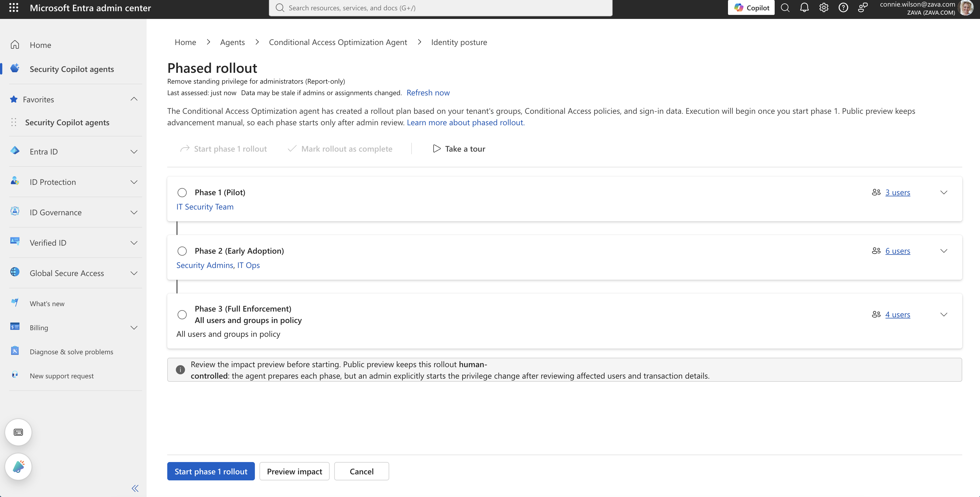Click the Entra ID diamond icon

(15, 150)
